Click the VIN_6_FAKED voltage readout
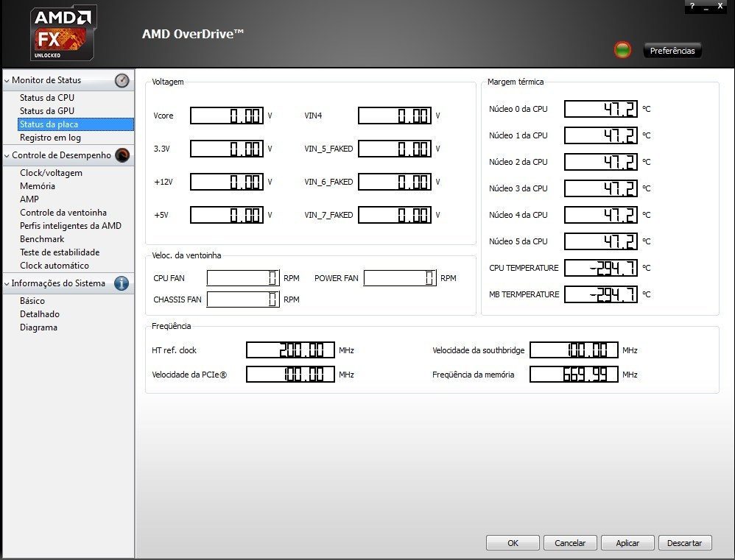 click(x=395, y=182)
